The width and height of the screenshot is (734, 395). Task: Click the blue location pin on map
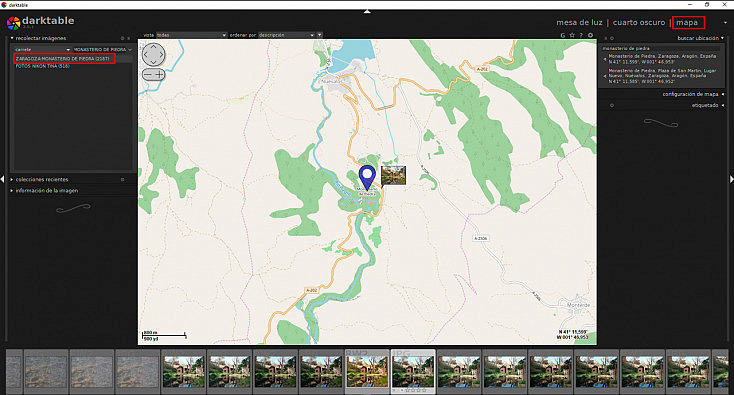(x=367, y=177)
